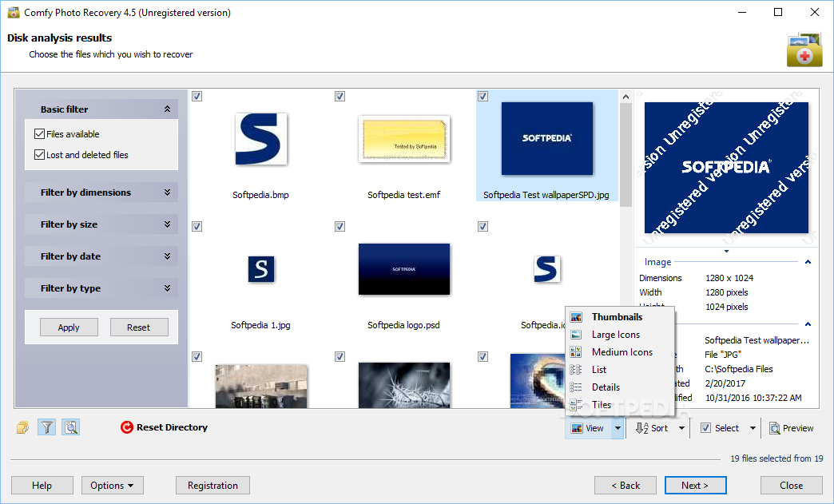Click the Help button
This screenshot has width=834, height=504.
tap(42, 486)
